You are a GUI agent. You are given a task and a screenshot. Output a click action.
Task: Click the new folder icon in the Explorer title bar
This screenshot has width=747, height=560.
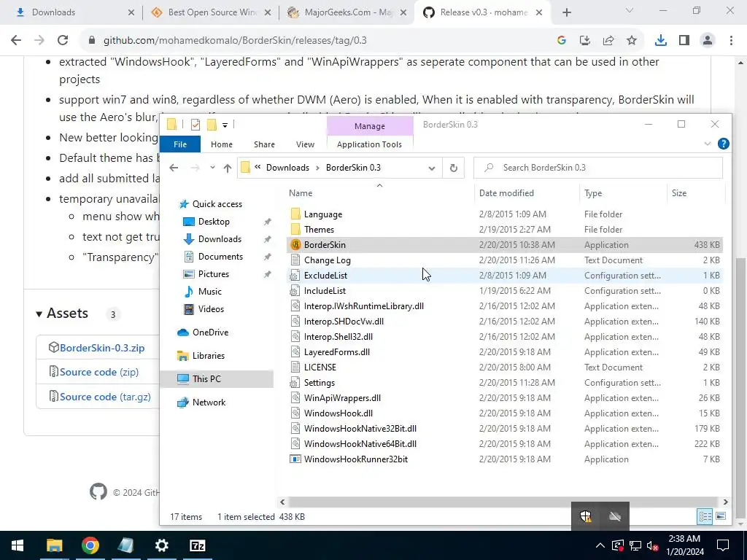click(x=212, y=125)
